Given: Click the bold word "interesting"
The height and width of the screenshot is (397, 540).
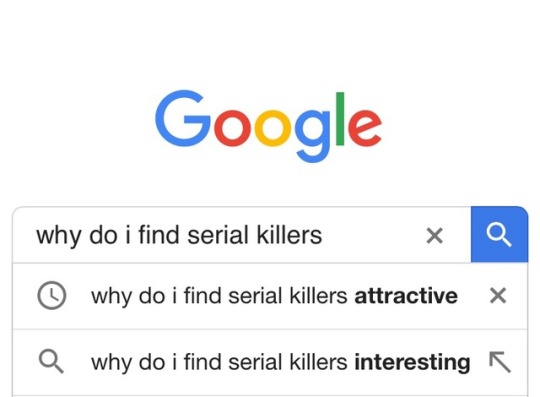Looking at the screenshot, I should 412,362.
